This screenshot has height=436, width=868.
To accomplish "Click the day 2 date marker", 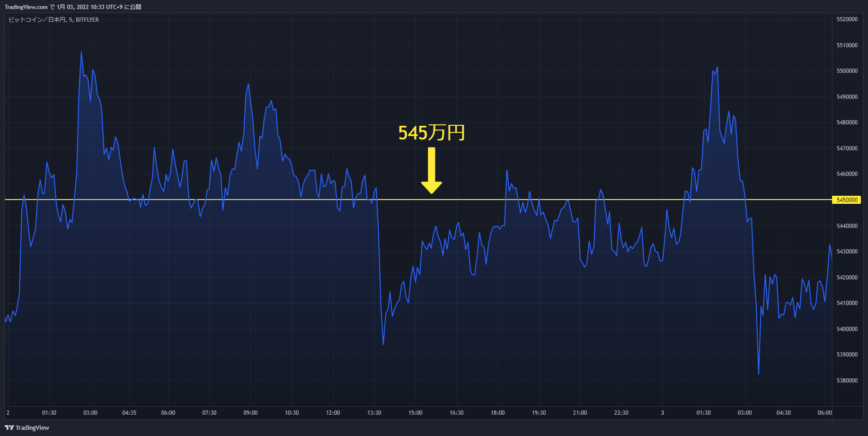I will coord(8,413).
